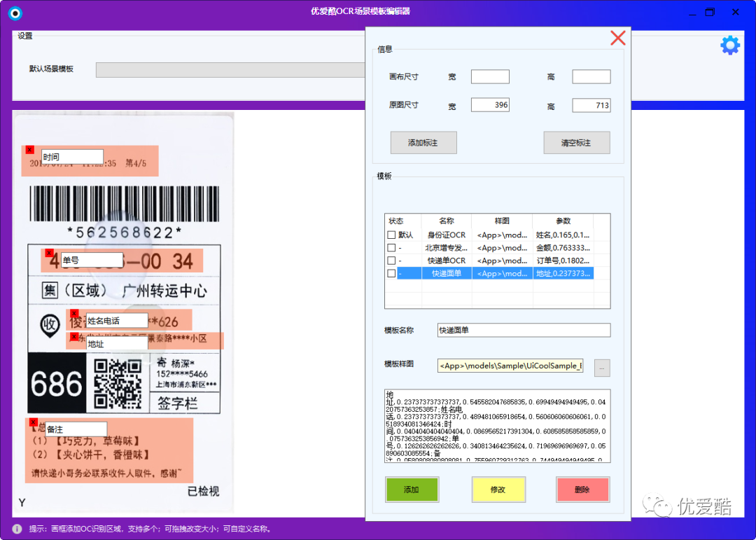Click the app eye logo icon
This screenshot has width=756, height=540.
click(15, 13)
